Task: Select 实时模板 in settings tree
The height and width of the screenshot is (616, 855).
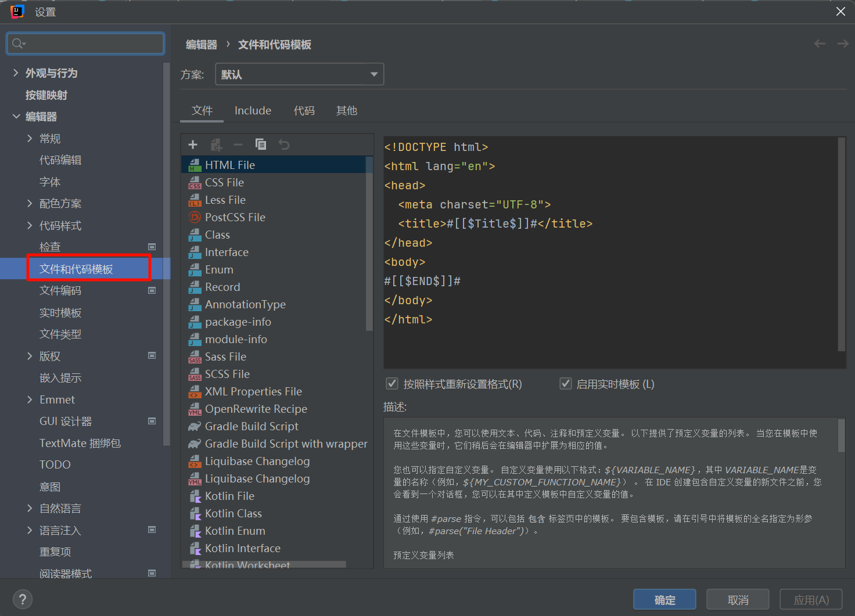Action: click(60, 312)
